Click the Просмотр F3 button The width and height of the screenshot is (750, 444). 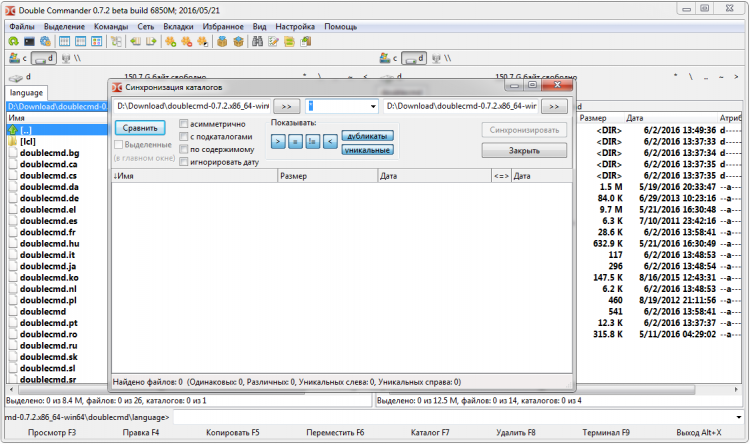(x=52, y=433)
